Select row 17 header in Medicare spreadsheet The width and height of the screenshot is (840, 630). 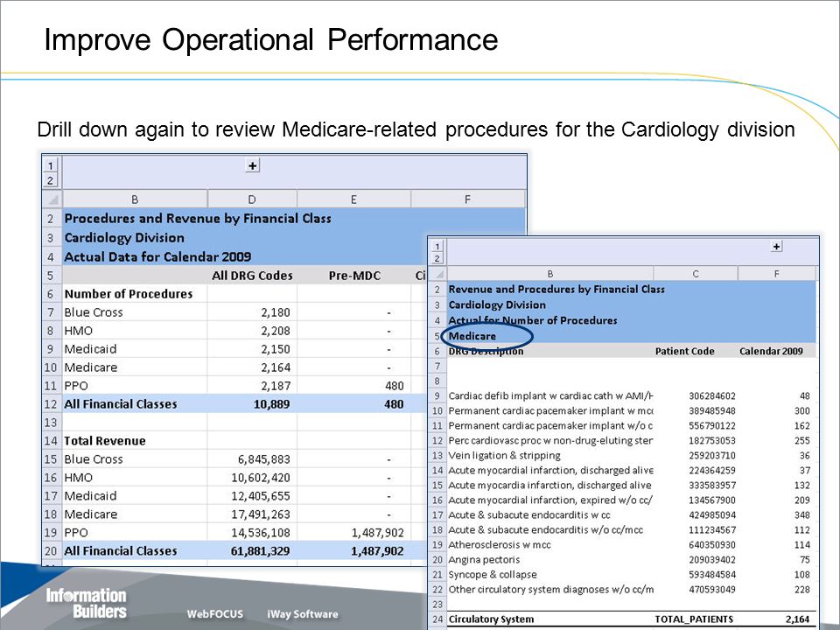coord(437,514)
